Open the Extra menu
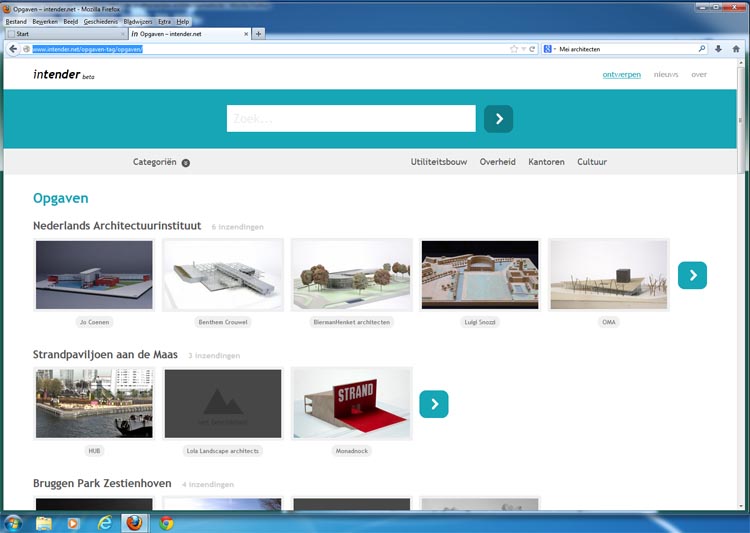 coord(164,22)
